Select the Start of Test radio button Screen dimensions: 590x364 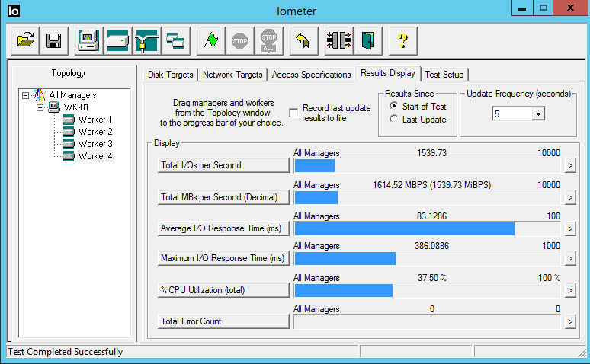click(x=393, y=106)
